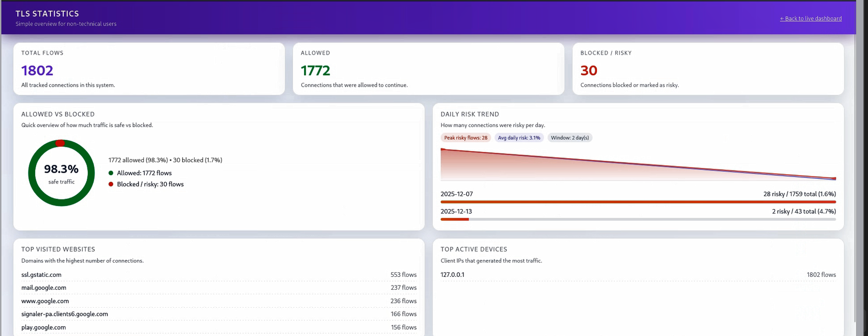Click the 2025-12-07 risk progress bar

coord(638,202)
